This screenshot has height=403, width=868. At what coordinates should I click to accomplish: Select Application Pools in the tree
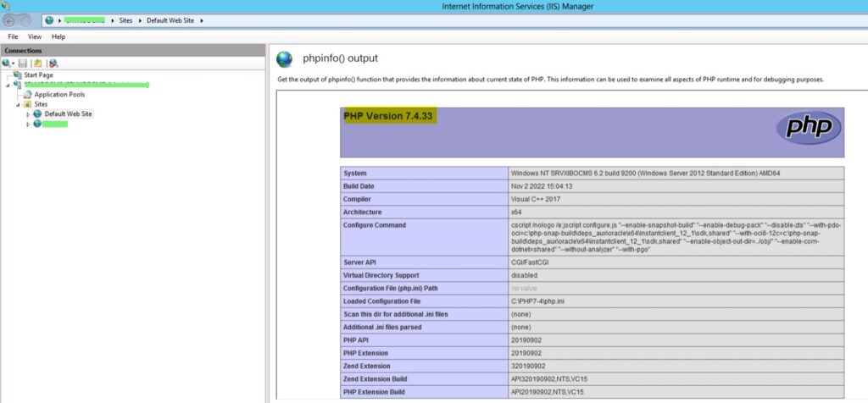pos(59,95)
